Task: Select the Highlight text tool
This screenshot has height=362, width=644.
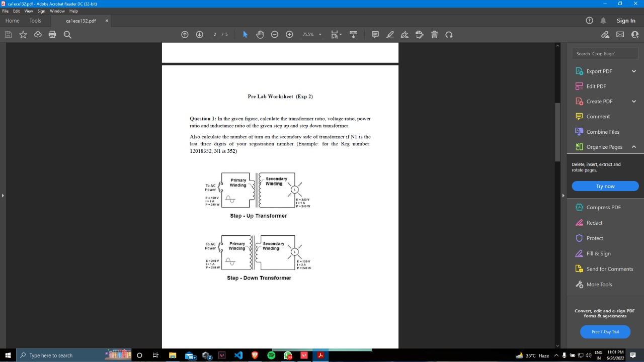Action: (x=390, y=34)
